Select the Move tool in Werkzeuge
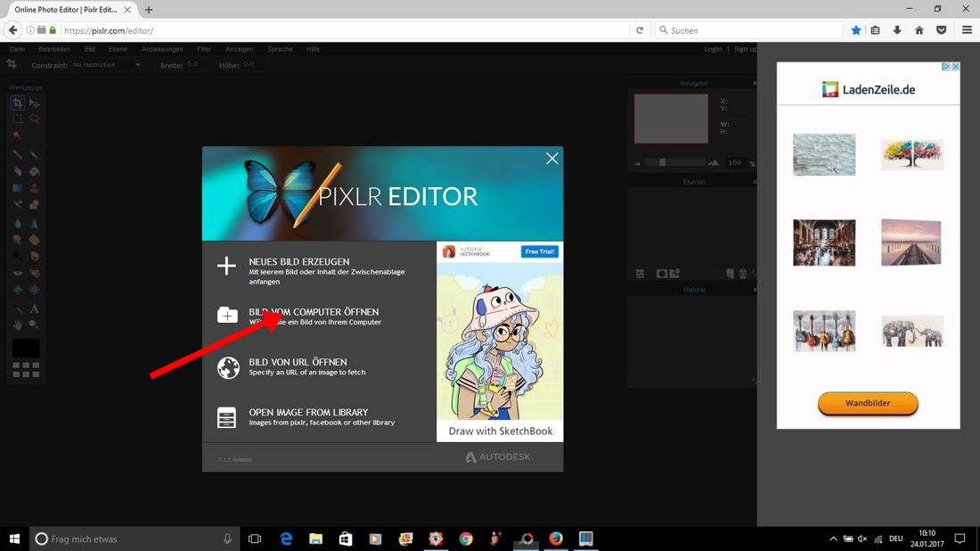This screenshot has width=980, height=551. coord(35,103)
